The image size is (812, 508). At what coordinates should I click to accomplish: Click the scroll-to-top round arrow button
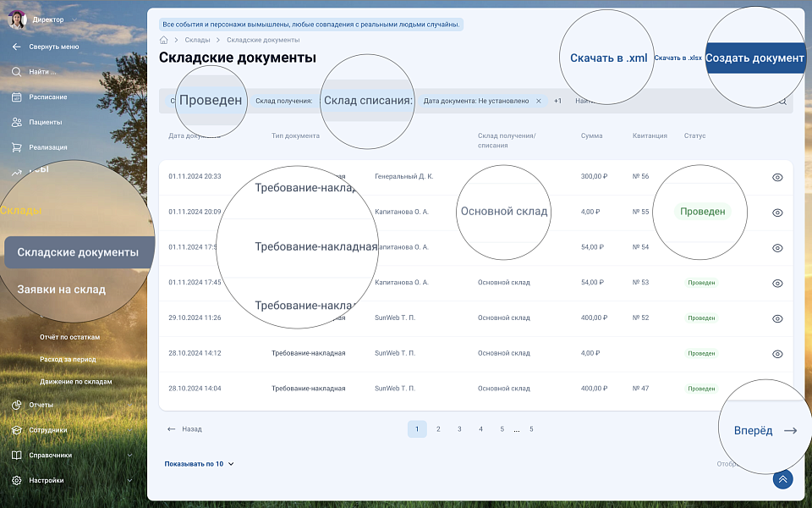[782, 479]
